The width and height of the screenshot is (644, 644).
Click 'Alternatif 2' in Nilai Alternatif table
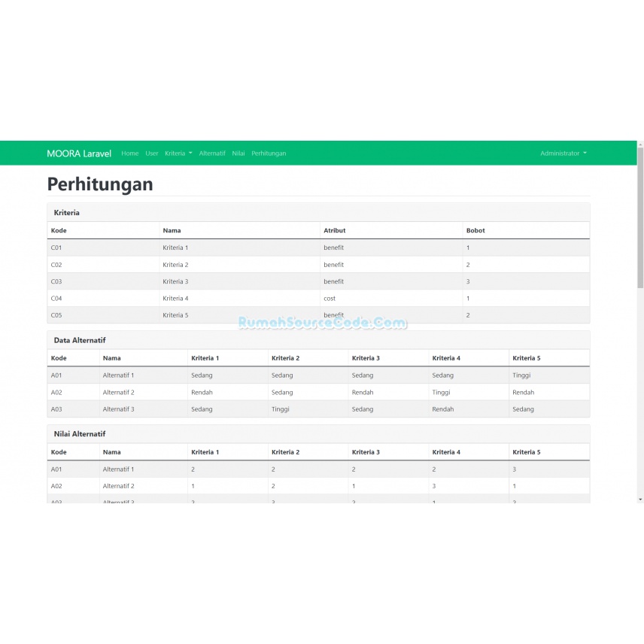(118, 486)
